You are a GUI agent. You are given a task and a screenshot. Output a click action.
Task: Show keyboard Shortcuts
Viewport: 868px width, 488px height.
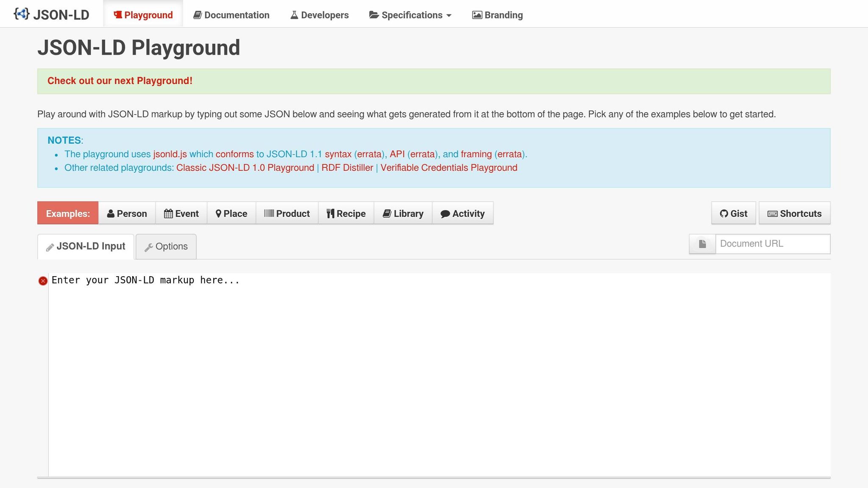click(795, 213)
